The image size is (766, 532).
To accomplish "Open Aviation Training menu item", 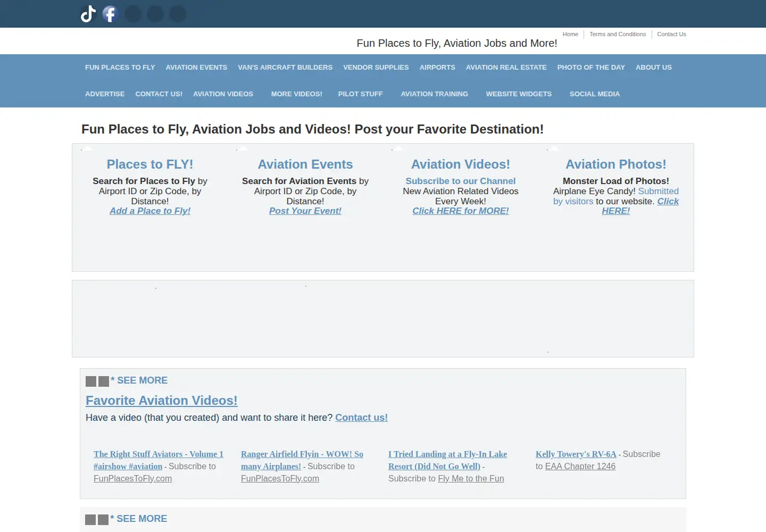I will pos(435,94).
